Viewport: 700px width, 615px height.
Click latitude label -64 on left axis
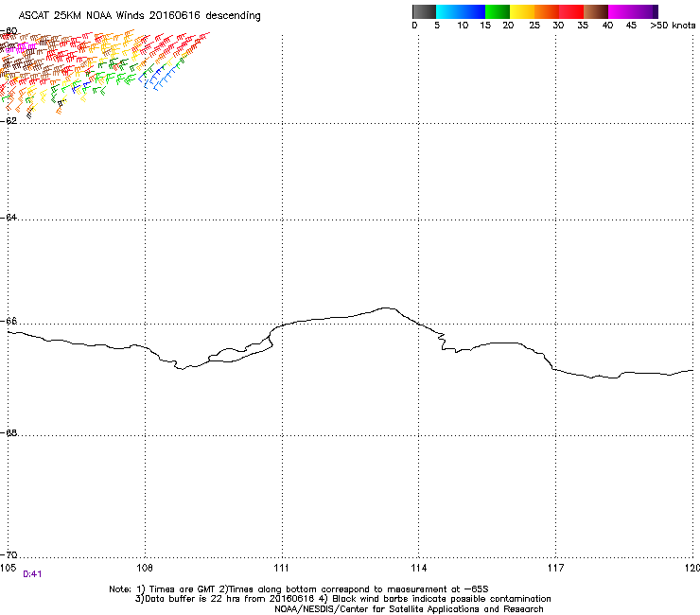(x=9, y=218)
